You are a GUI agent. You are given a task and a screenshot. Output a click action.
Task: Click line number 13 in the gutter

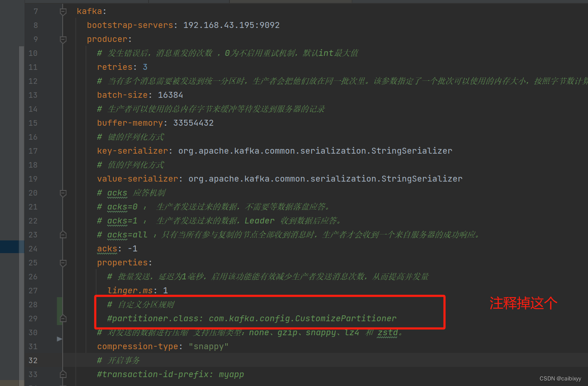click(33, 95)
